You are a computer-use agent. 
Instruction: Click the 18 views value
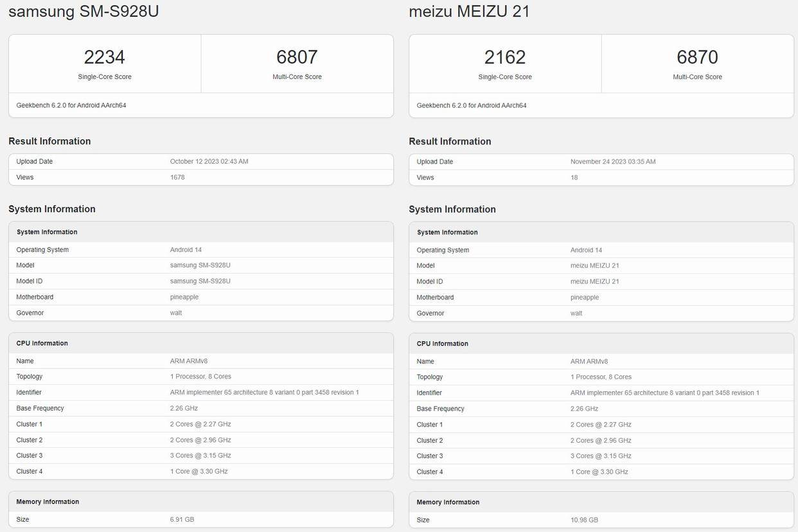click(x=574, y=177)
